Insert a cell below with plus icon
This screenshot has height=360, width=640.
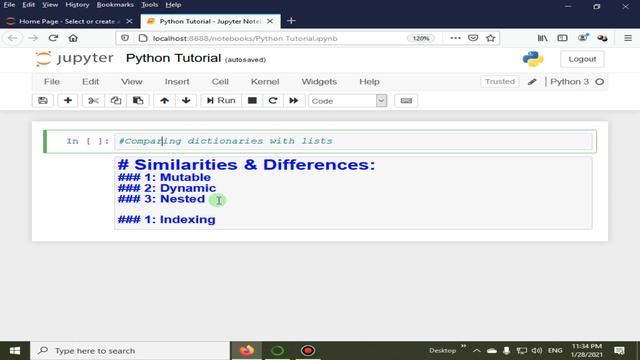(68, 100)
